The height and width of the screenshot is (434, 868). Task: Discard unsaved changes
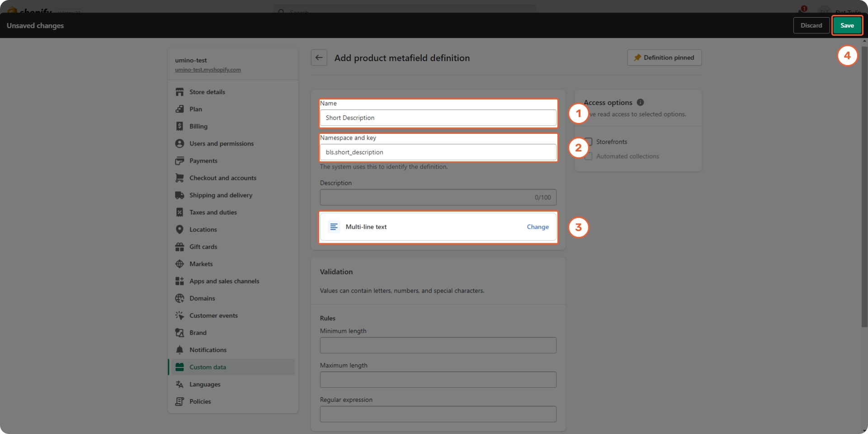811,25
